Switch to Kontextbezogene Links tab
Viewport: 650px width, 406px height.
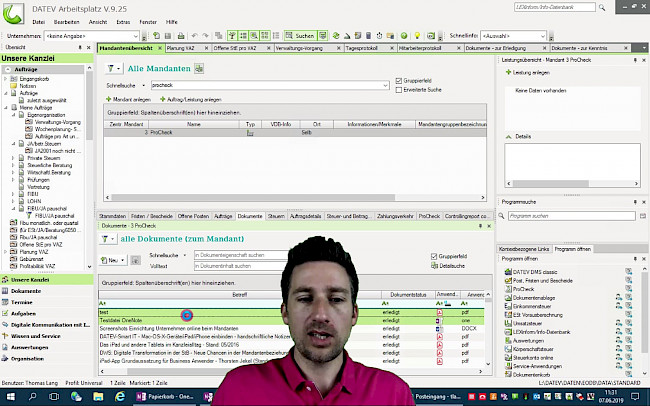(524, 249)
